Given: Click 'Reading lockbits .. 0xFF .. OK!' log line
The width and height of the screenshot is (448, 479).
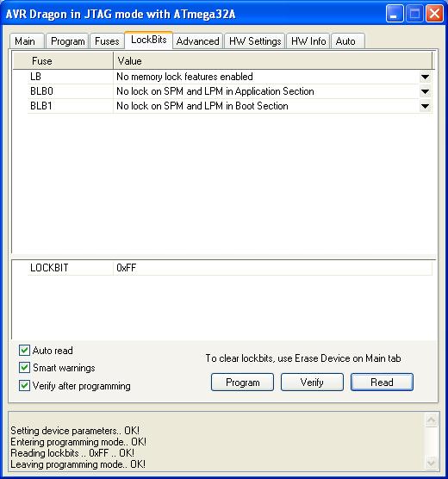Looking at the screenshot, I should click(72, 453).
